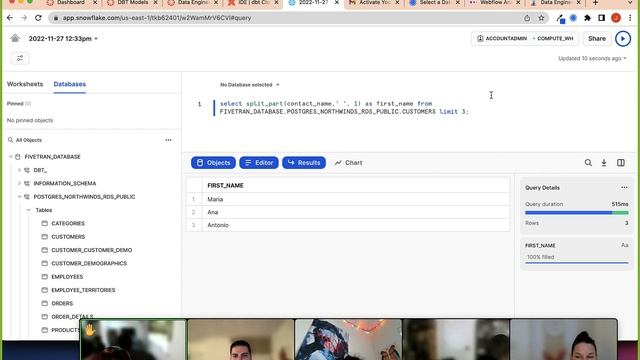Toggle the Editor panel button
Screen dimensions: 640x360
(259, 163)
